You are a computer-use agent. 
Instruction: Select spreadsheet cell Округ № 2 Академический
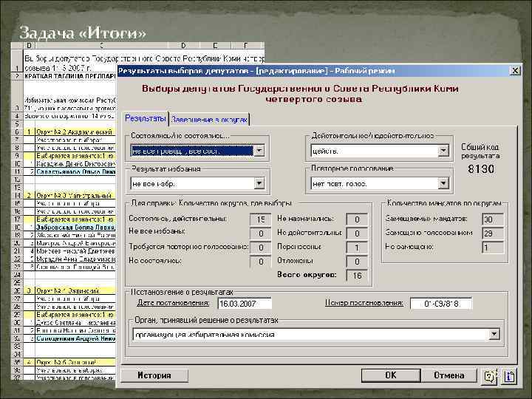click(x=75, y=132)
